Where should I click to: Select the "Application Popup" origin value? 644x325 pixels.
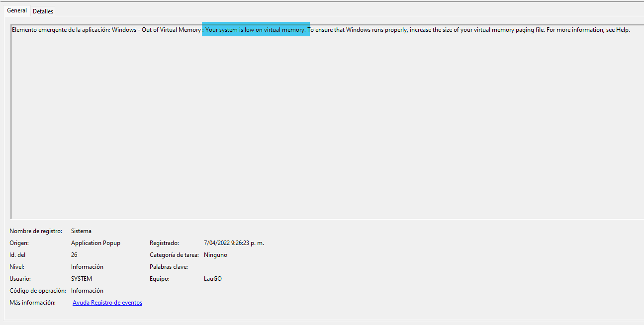95,243
